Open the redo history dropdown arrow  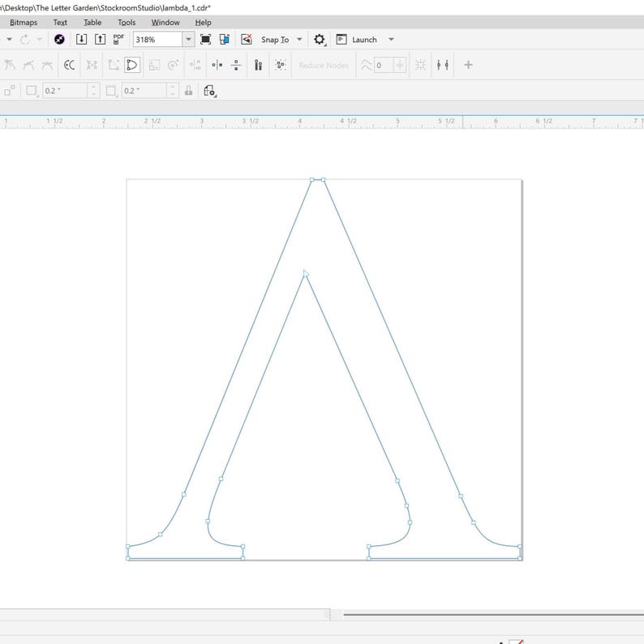pyautogui.click(x=40, y=40)
